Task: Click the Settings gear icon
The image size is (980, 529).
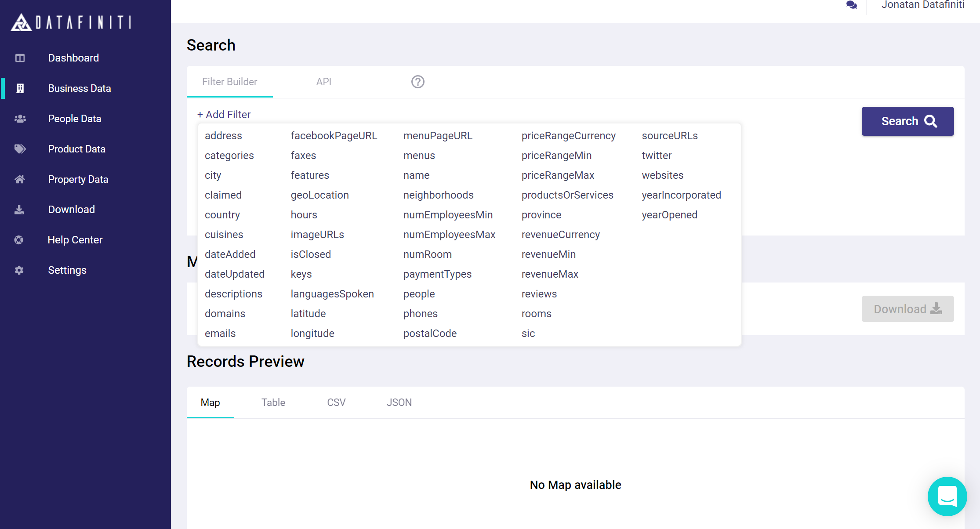Action: click(x=19, y=270)
